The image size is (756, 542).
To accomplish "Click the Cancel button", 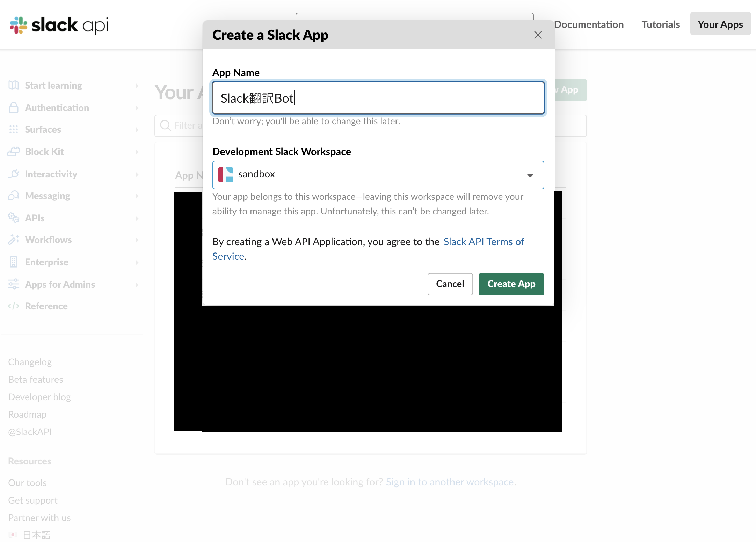I will 450,284.
